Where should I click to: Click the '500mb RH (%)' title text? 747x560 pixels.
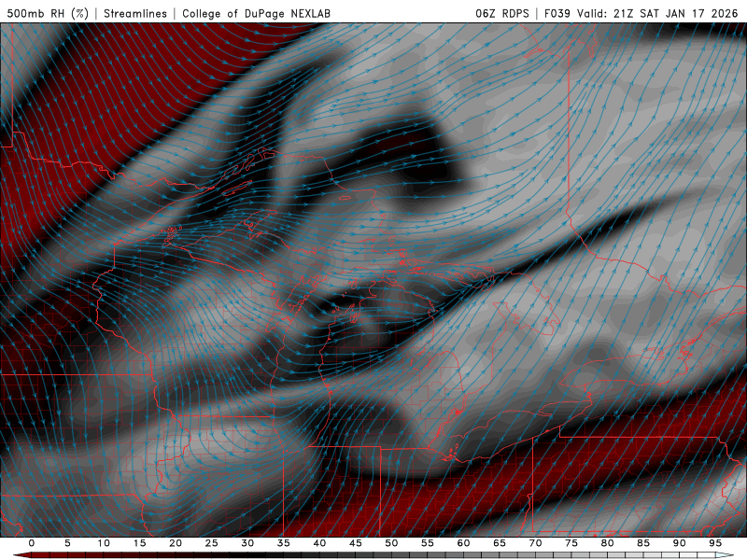coord(48,13)
